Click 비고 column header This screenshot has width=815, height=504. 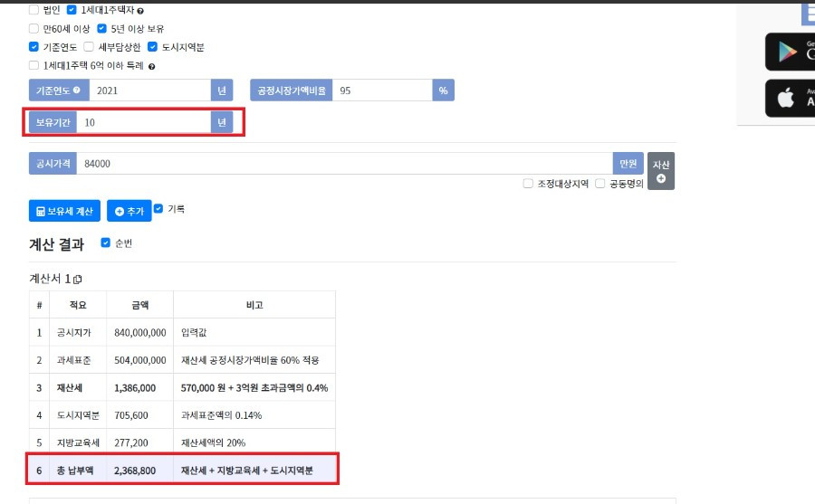coord(254,305)
